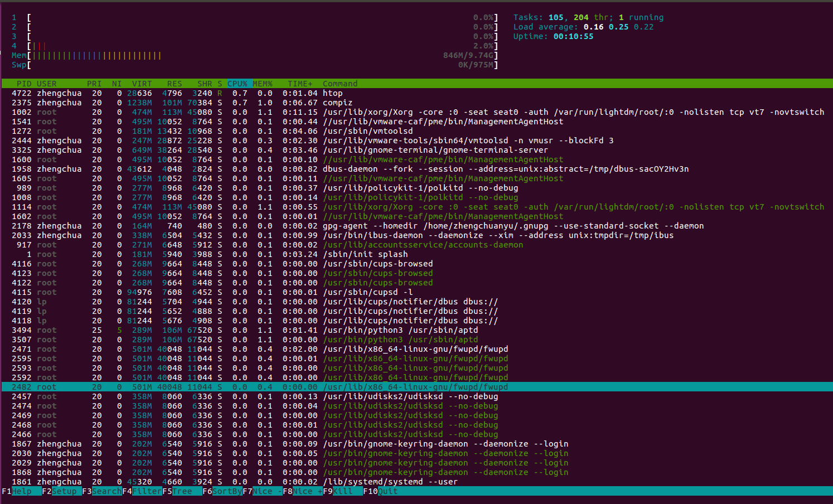The image size is (833, 504).
Task: Click the Command column header
Action: (340, 84)
